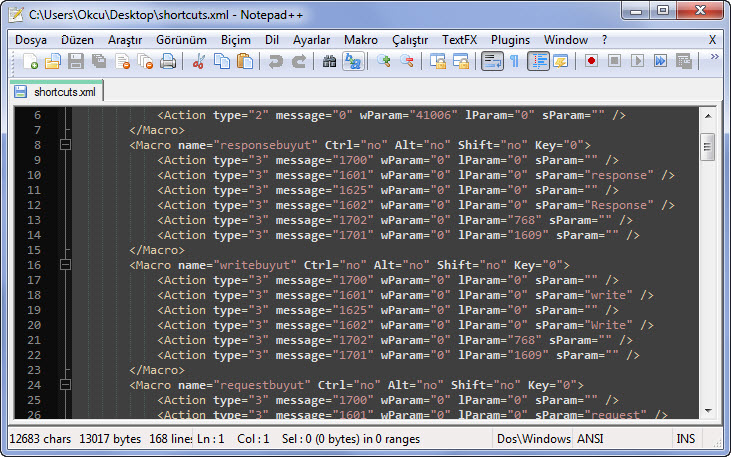Toggle the Indent Guide toolbar button

[x=538, y=61]
